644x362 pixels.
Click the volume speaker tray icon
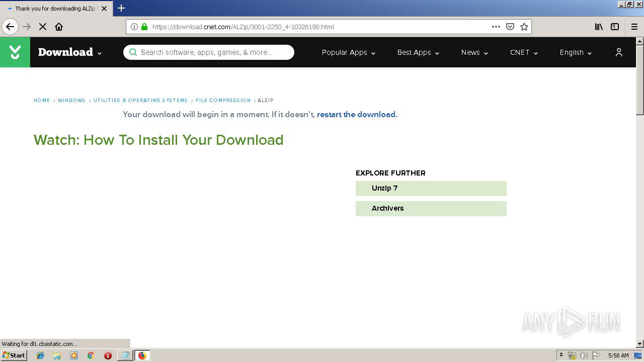[584, 355]
